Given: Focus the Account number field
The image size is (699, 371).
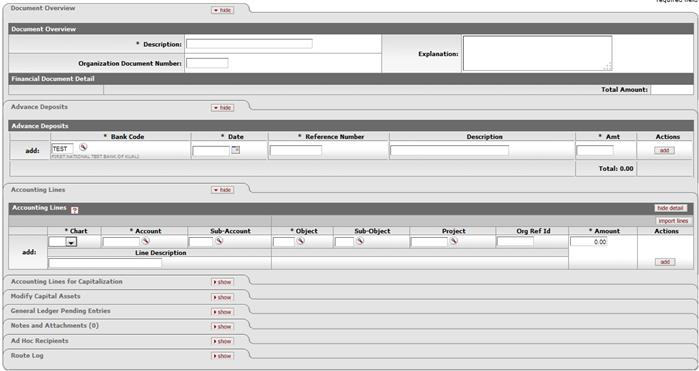Looking at the screenshot, I should click(121, 242).
